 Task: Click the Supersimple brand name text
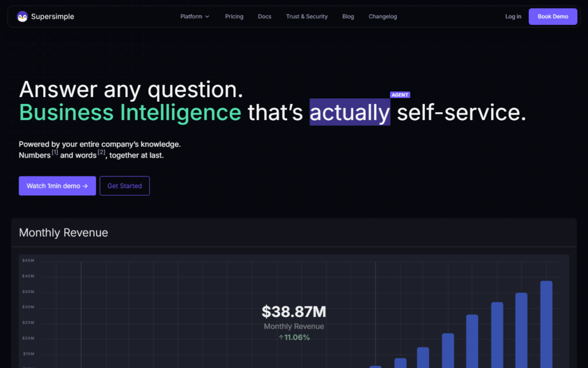coord(52,17)
